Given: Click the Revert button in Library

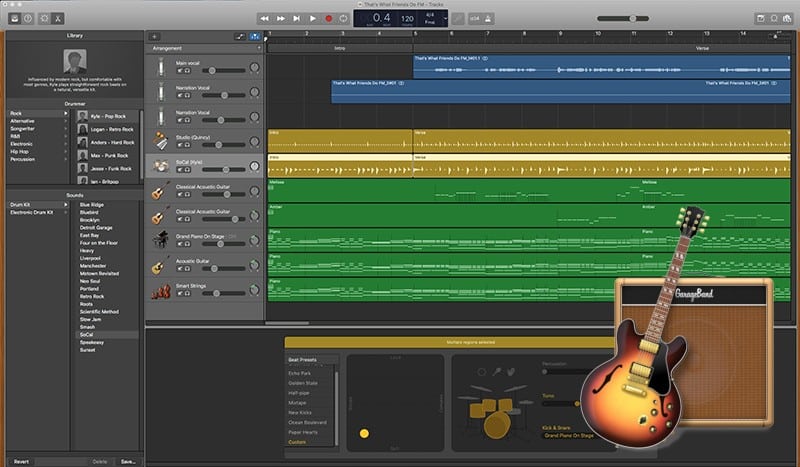Looking at the screenshot, I should pyautogui.click(x=21, y=461).
